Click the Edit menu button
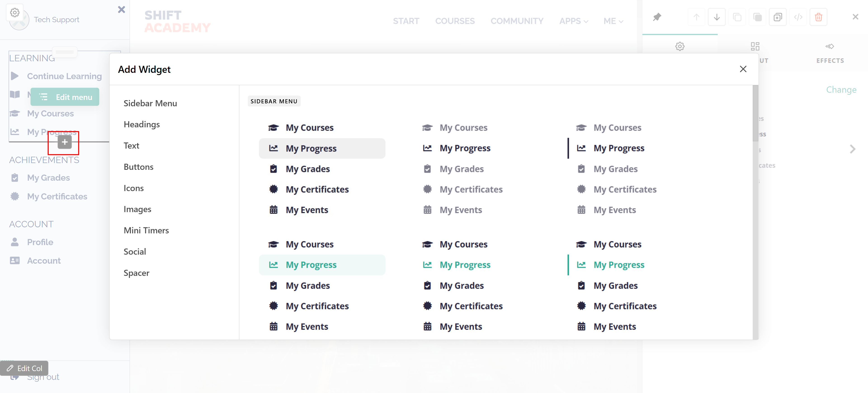Screen dimensions: 868x393 pos(65,97)
